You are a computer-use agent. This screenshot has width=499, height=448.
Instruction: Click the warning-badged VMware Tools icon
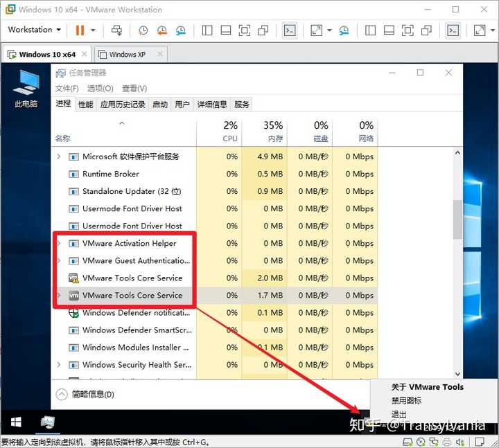tap(74, 278)
